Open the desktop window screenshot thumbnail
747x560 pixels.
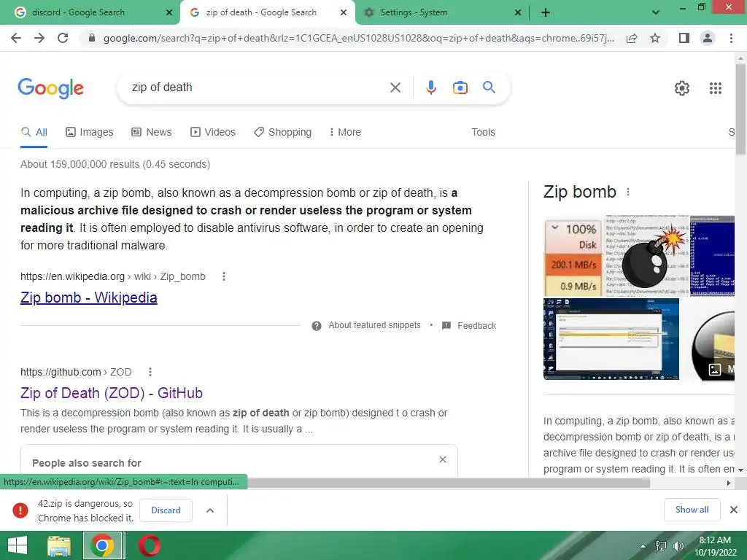[x=611, y=339]
